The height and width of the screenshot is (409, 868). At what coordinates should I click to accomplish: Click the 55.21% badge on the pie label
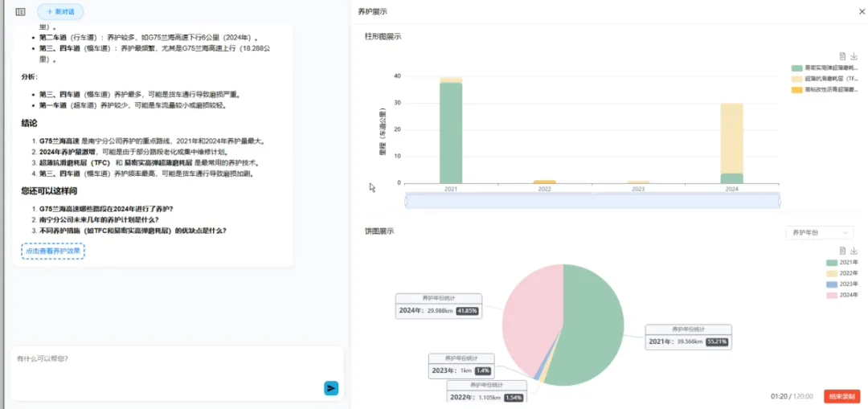coord(717,342)
